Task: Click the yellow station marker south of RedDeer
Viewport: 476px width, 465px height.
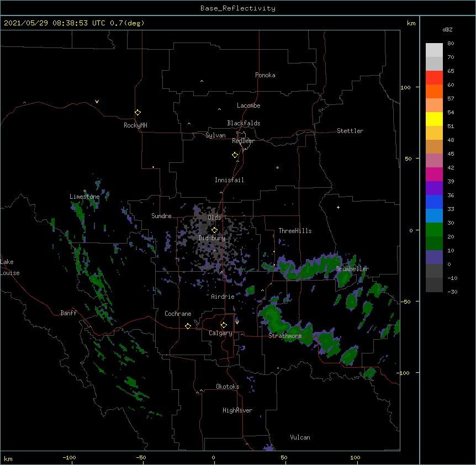Action: tap(235, 155)
